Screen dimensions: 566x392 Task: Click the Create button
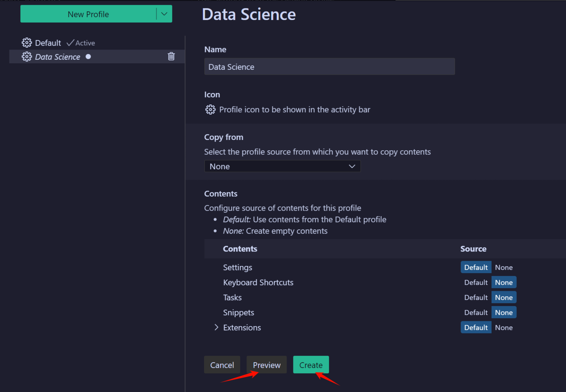(x=311, y=365)
